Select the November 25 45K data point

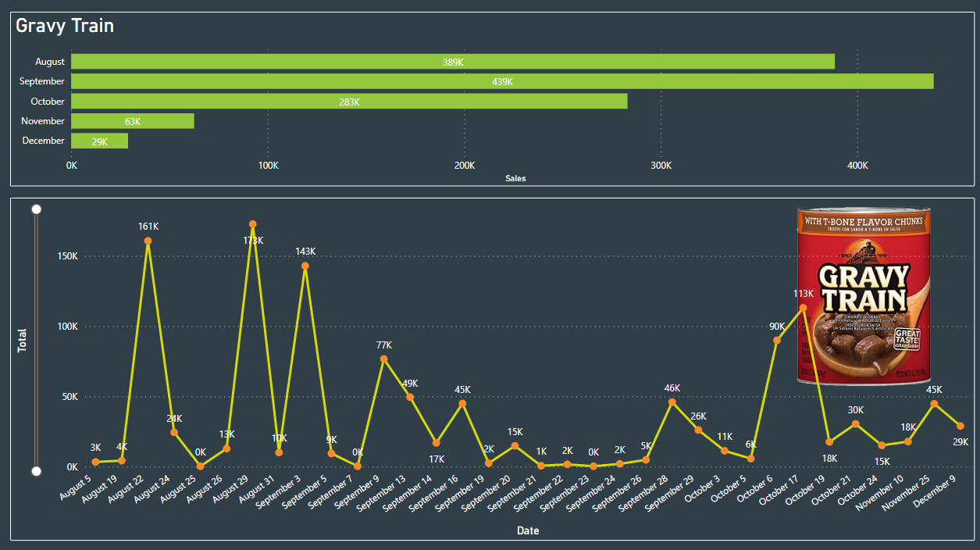tap(934, 403)
